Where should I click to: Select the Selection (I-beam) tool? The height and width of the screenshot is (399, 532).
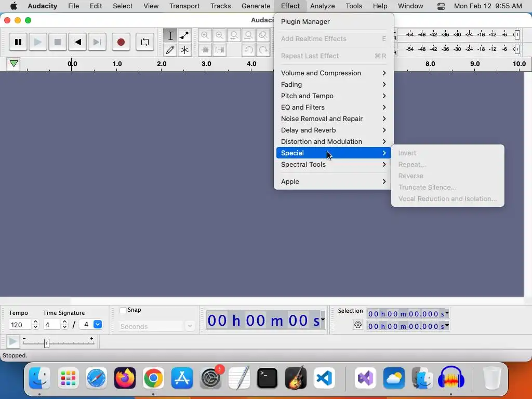(x=170, y=35)
